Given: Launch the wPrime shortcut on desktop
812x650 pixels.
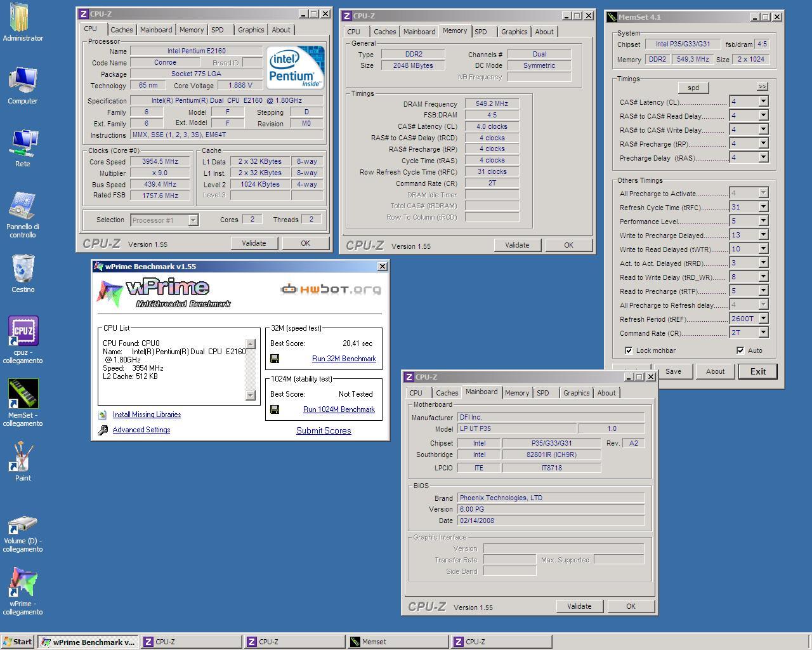Looking at the screenshot, I should click(x=23, y=582).
